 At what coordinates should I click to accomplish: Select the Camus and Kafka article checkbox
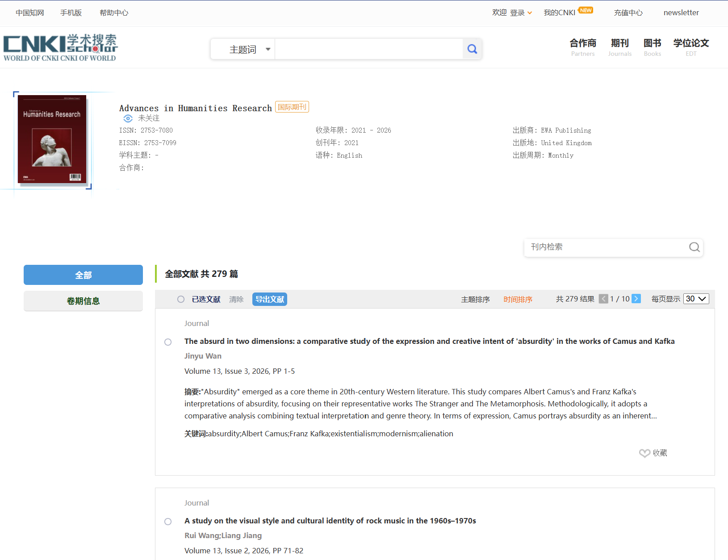(x=168, y=342)
